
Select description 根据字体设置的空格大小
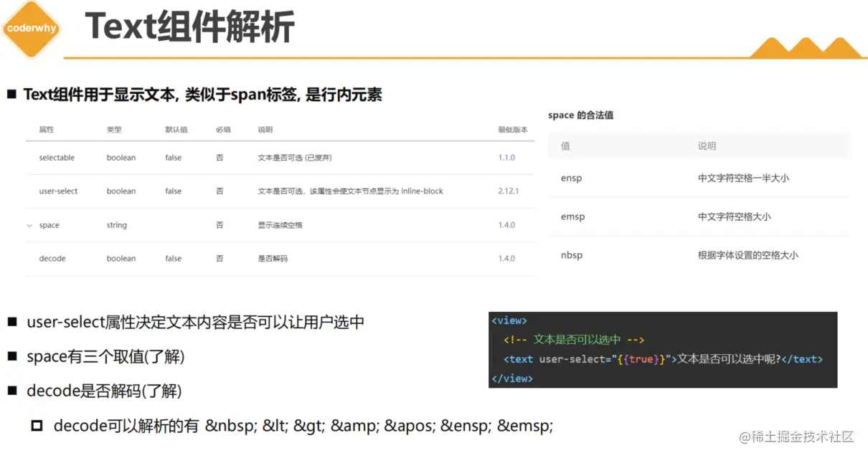pyautogui.click(x=747, y=255)
